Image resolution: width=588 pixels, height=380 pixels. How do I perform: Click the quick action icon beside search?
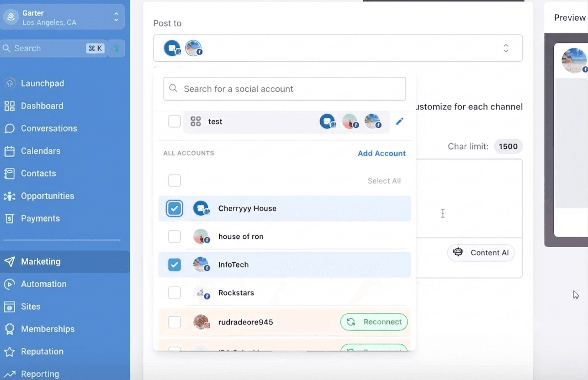(117, 48)
